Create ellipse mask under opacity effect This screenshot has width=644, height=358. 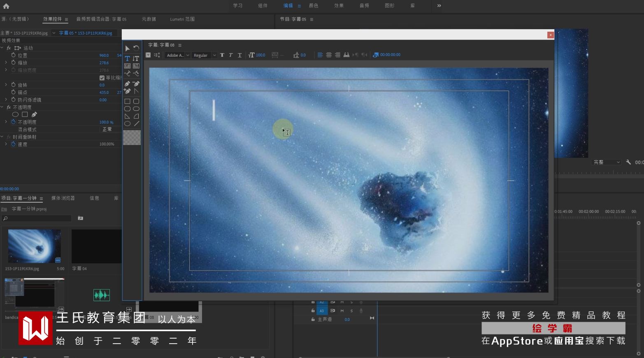coord(15,115)
